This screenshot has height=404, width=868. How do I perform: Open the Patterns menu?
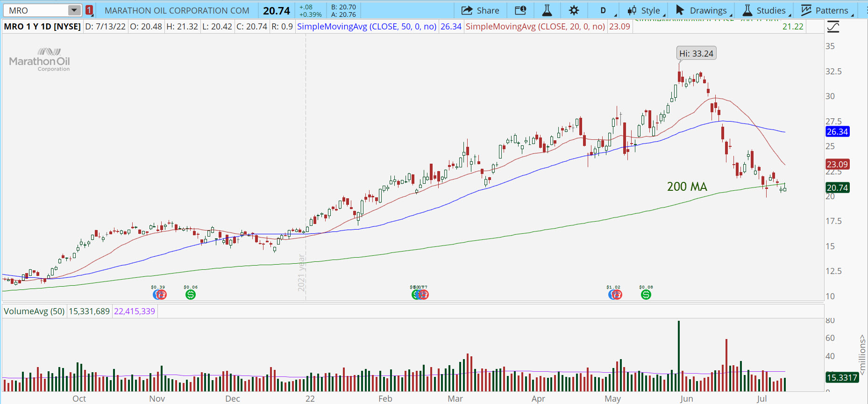pos(827,10)
